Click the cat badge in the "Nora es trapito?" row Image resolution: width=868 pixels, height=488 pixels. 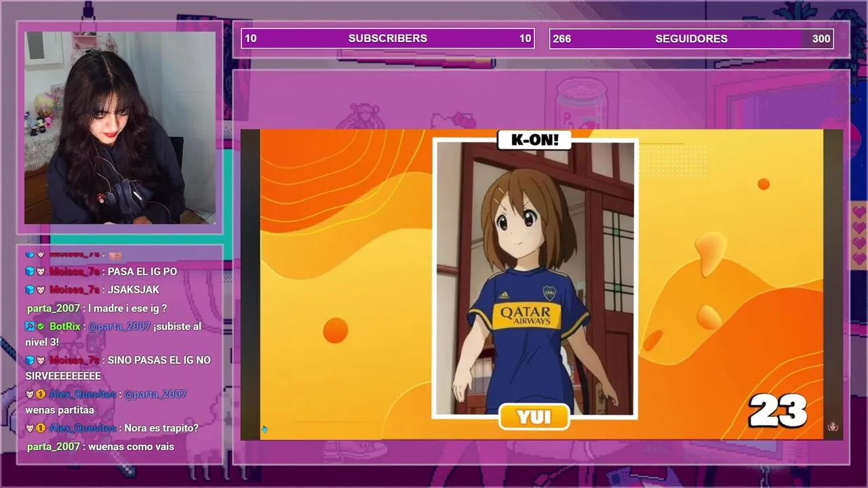[30, 428]
